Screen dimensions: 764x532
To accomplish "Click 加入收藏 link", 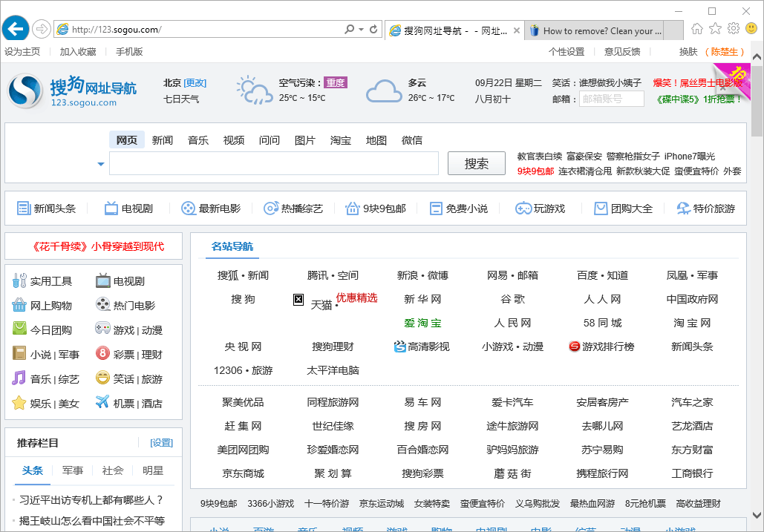I will (x=78, y=52).
